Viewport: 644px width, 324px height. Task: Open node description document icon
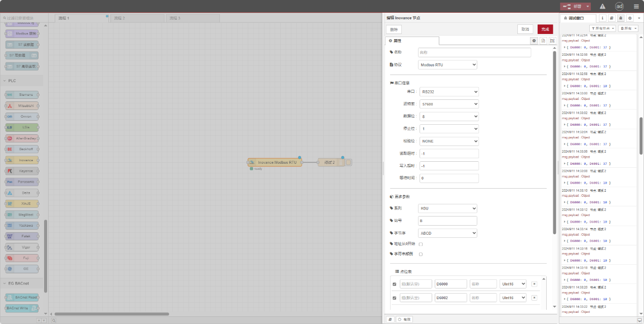(x=543, y=41)
